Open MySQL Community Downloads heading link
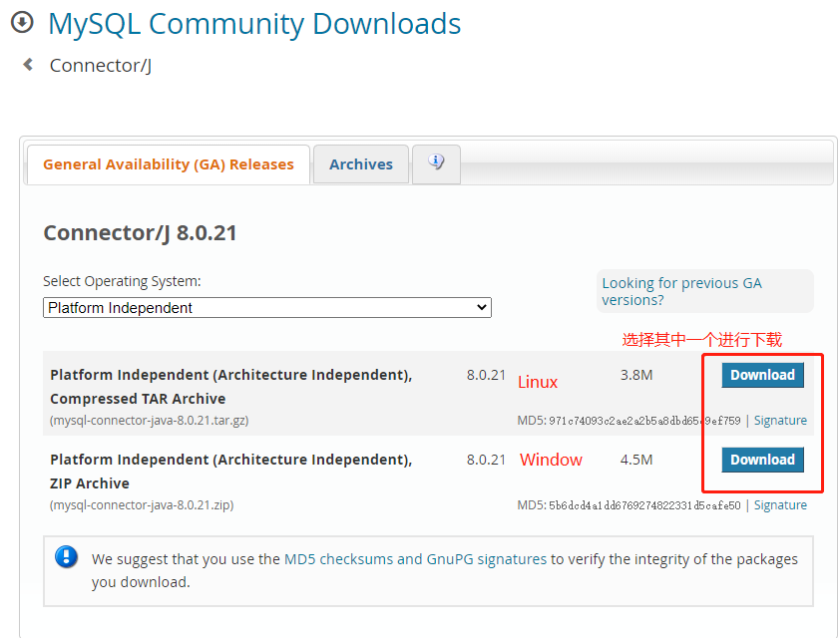This screenshot has width=840, height=638. pos(254,24)
